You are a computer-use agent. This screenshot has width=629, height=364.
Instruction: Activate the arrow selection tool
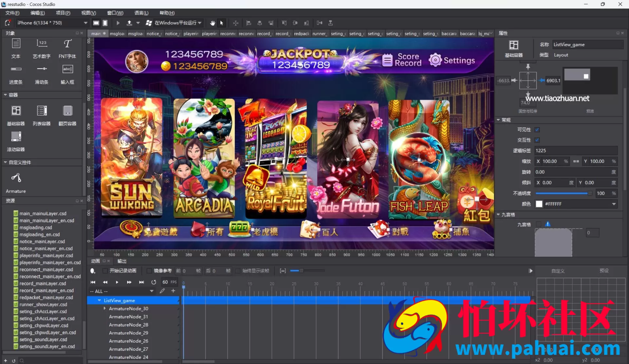tap(222, 23)
